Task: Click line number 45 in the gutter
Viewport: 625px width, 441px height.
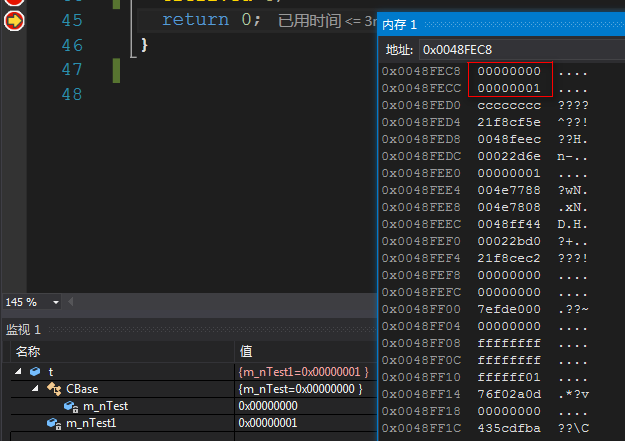Action: 72,20
